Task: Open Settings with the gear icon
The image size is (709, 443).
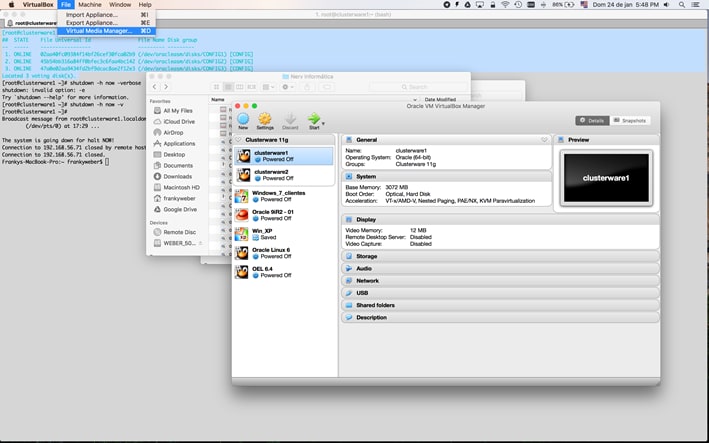Action: coord(265,119)
